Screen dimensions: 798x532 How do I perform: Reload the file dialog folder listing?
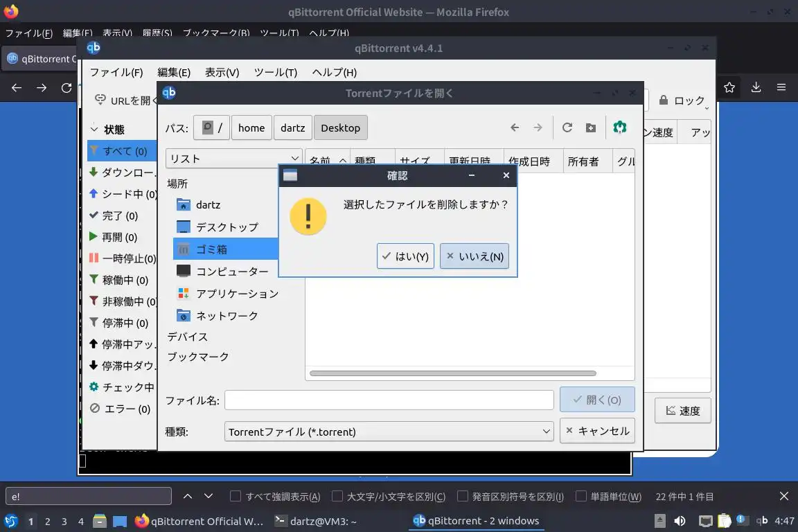(567, 127)
